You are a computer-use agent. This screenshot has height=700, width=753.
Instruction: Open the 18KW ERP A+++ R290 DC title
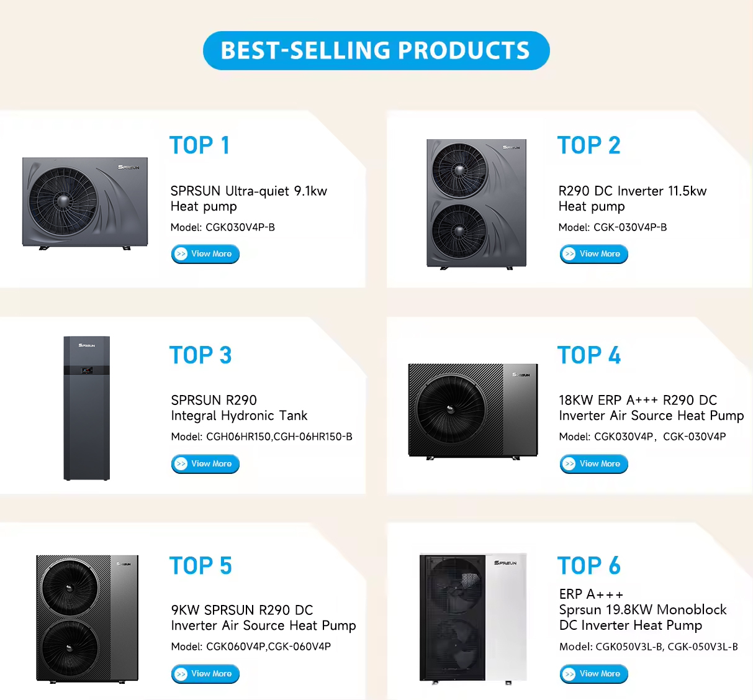coord(651,408)
